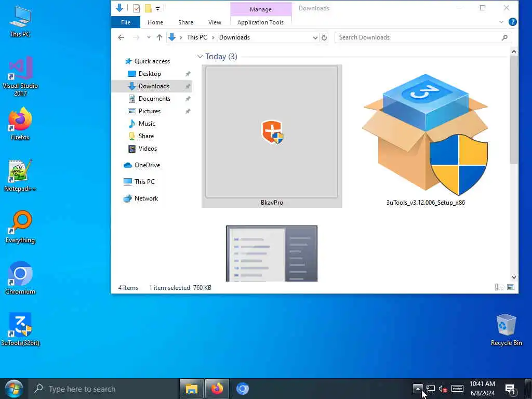The image size is (532, 399).
Task: Open the This PC desktop icon
Action: (x=20, y=21)
